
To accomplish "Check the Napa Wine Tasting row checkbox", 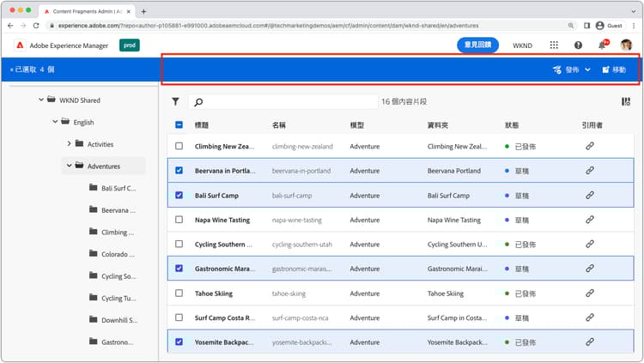I will tap(179, 220).
